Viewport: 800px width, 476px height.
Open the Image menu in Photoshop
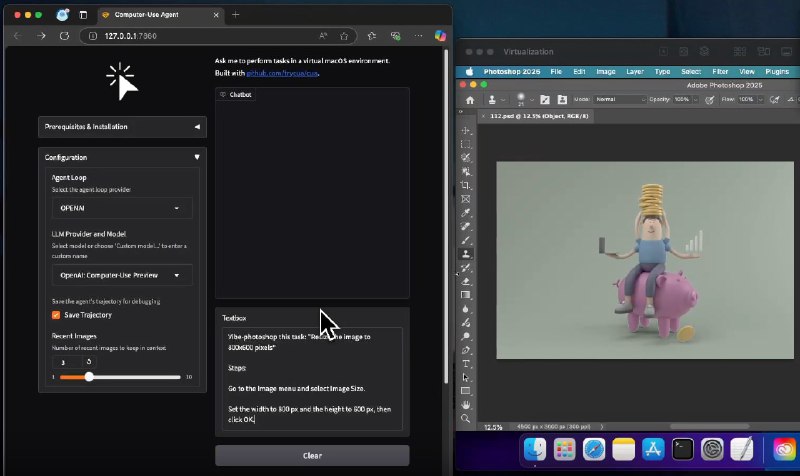[605, 72]
